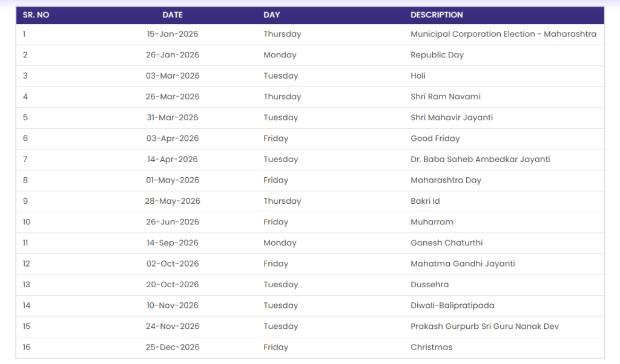The height and width of the screenshot is (364, 620).
Task: Select the Good Friday row
Action: 435,138
